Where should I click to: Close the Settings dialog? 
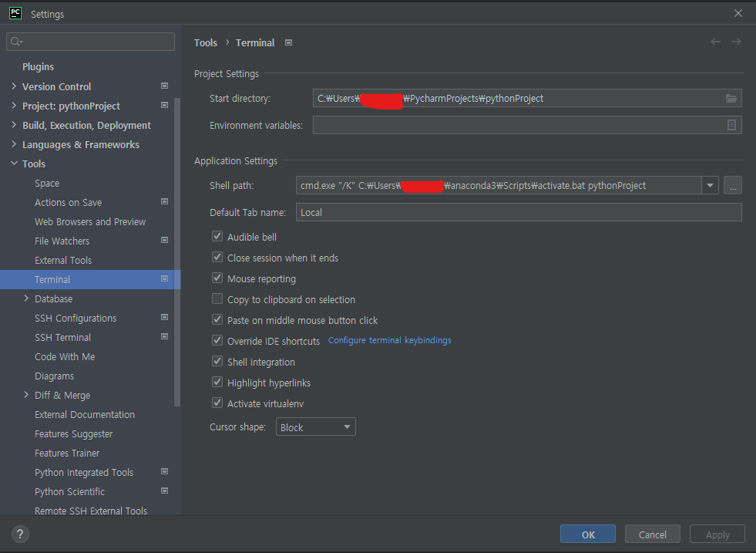coord(738,14)
